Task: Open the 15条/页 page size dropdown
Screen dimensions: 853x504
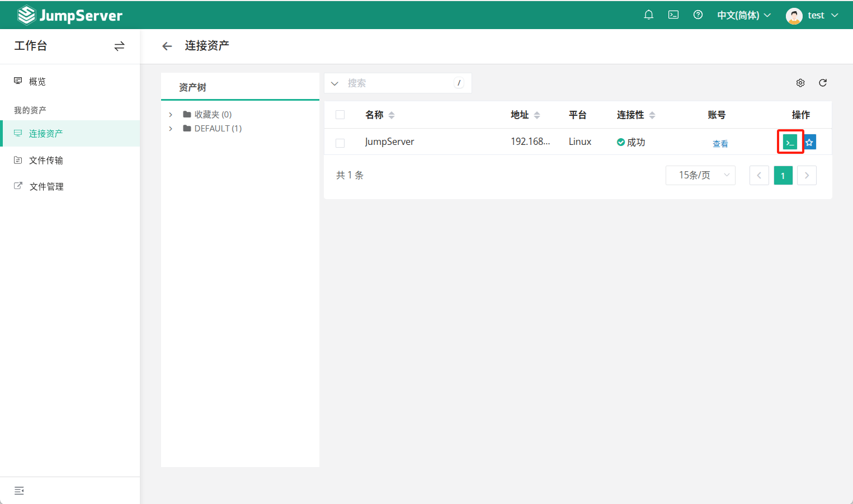Action: point(700,176)
